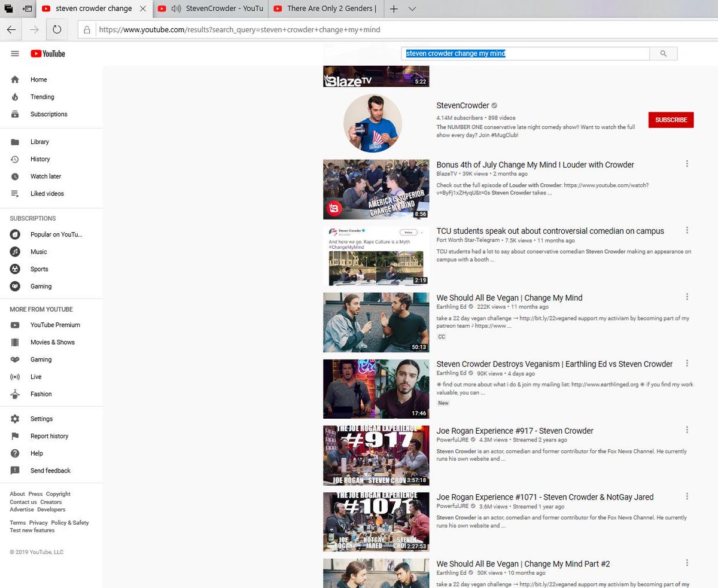This screenshot has width=718, height=588.
Task: Open Movies & Shows
Action: [x=51, y=342]
